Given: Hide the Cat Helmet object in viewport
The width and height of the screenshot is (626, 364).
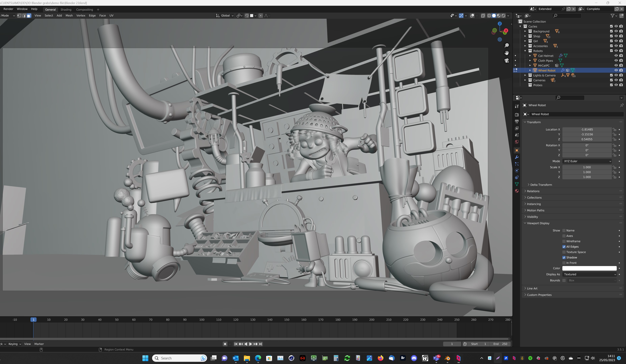Looking at the screenshot, I should click(616, 56).
